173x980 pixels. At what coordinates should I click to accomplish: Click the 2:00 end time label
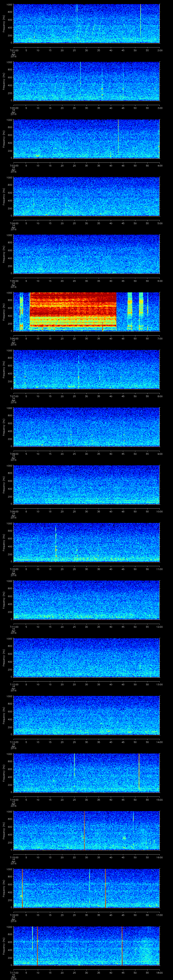pyautogui.click(x=160, y=50)
